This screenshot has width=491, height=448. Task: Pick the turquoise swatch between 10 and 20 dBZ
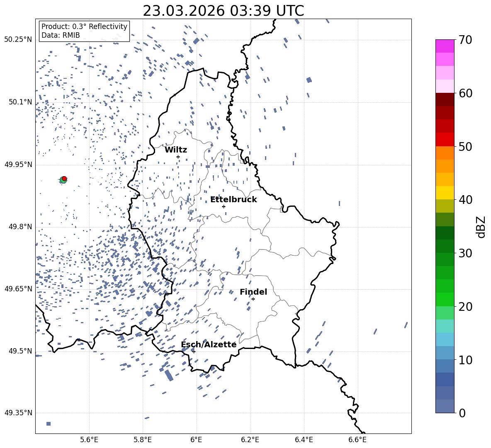coord(445,326)
